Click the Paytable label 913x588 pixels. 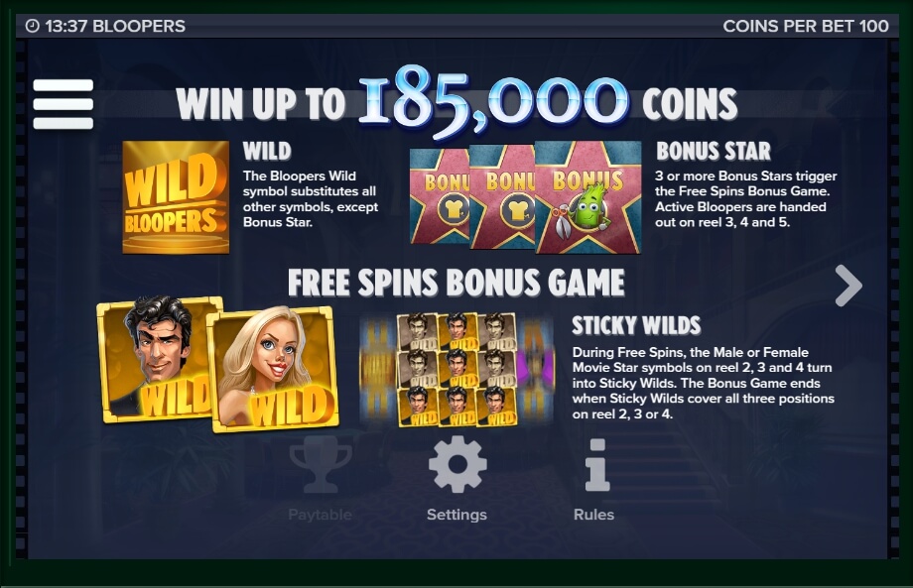321,515
